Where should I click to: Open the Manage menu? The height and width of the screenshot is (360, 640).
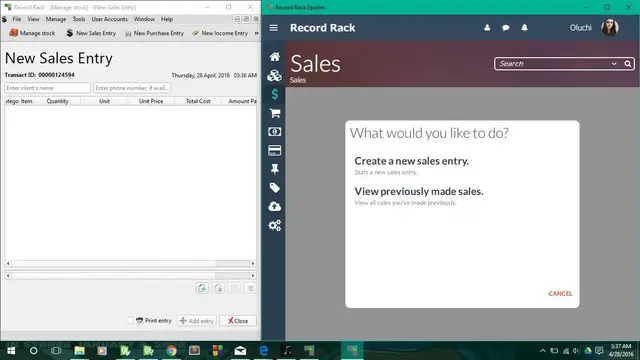click(x=56, y=19)
